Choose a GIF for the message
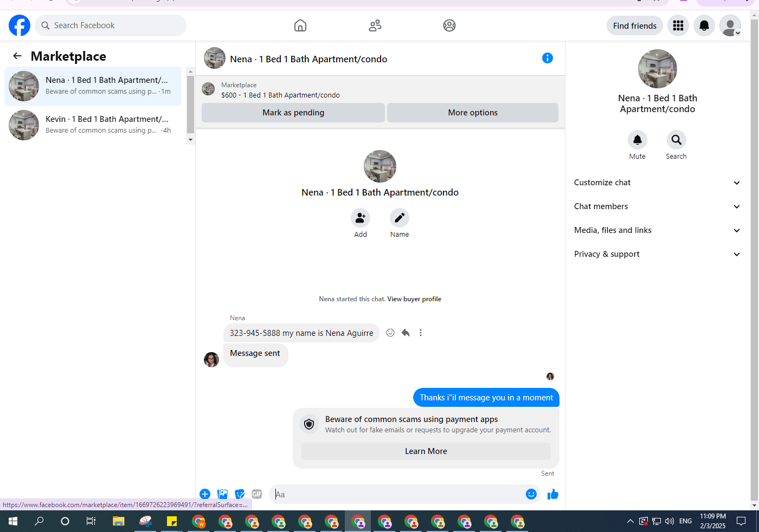 257,494
